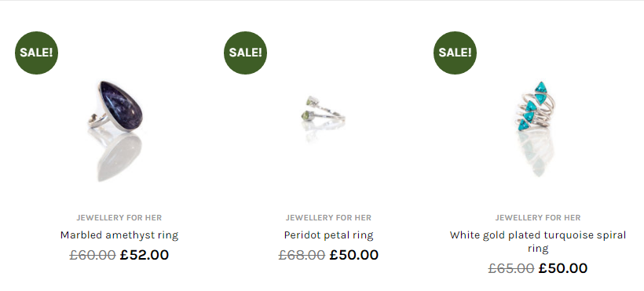This screenshot has width=644, height=291.
Task: Click the crossed-out £68.00 original price
Action: [x=302, y=255]
